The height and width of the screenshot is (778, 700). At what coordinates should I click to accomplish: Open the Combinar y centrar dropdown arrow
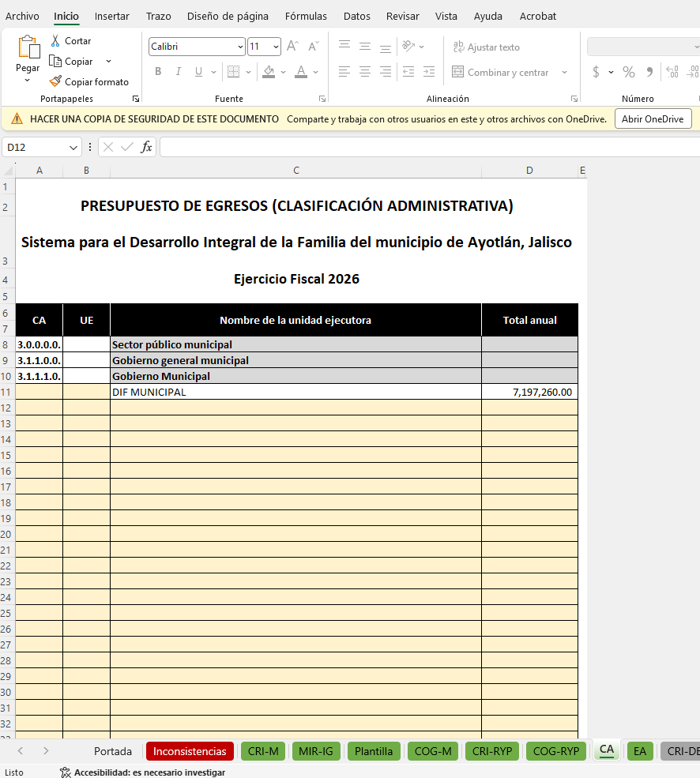[x=564, y=73]
